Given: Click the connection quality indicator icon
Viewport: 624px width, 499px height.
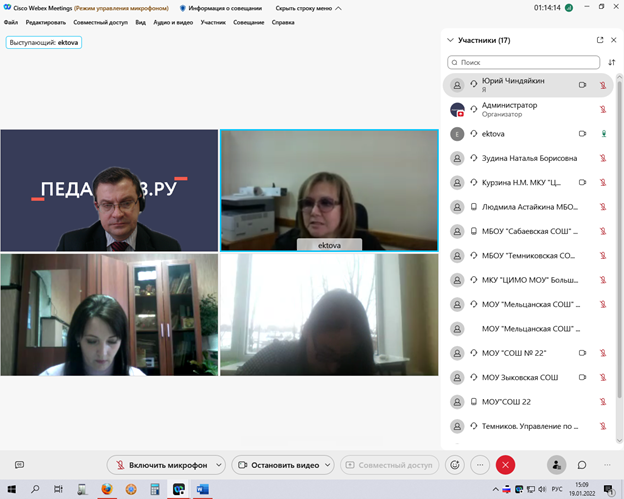Looking at the screenshot, I should click(x=567, y=7).
